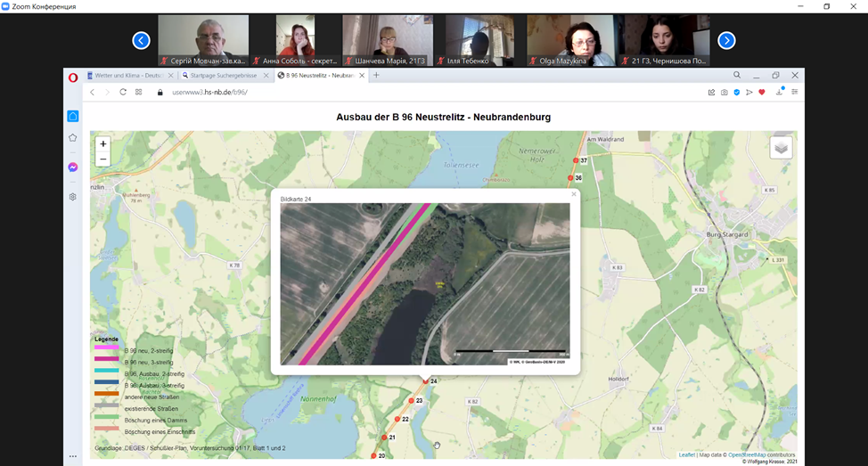Select Шанчева Марія video thumbnail
The height and width of the screenshot is (466, 868).
[x=388, y=40]
